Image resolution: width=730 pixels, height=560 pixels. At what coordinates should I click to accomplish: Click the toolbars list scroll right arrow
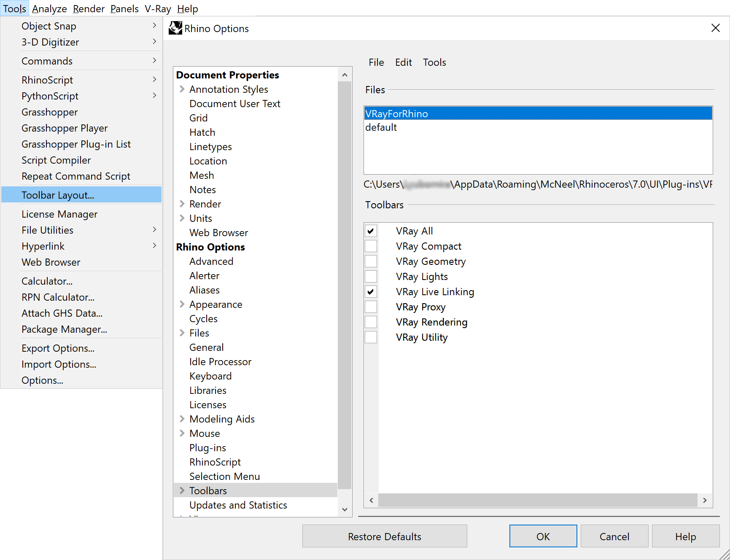pos(705,500)
